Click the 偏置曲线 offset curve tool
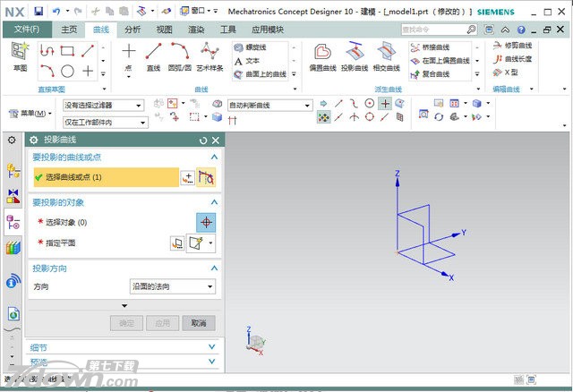 pyautogui.click(x=322, y=56)
